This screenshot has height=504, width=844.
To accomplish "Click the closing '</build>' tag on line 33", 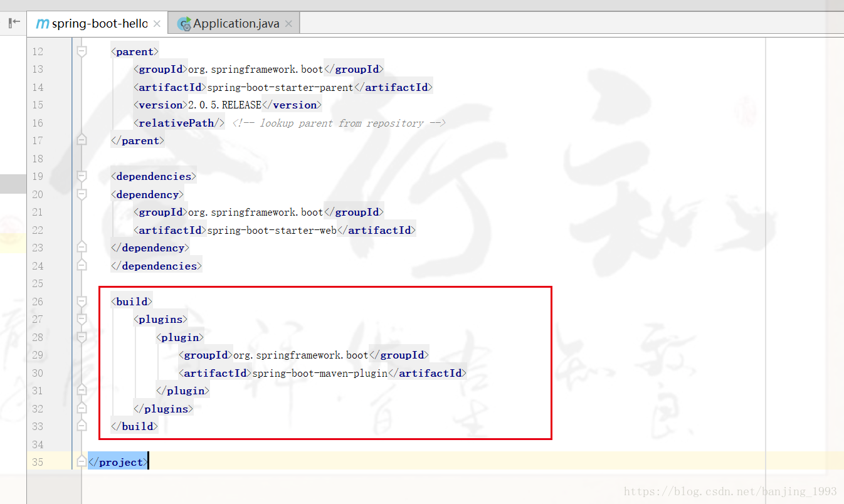I will click(x=135, y=426).
